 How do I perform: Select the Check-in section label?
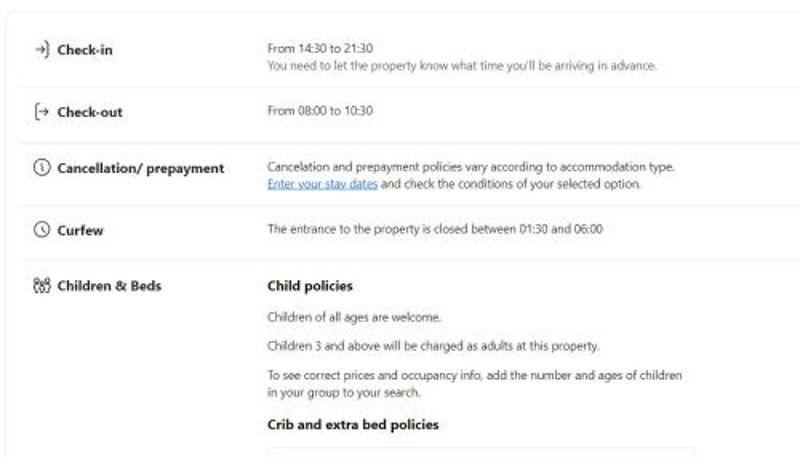click(84, 50)
